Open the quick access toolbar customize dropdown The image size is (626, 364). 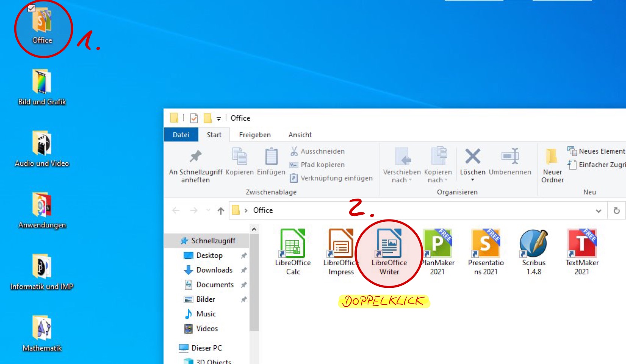point(219,119)
